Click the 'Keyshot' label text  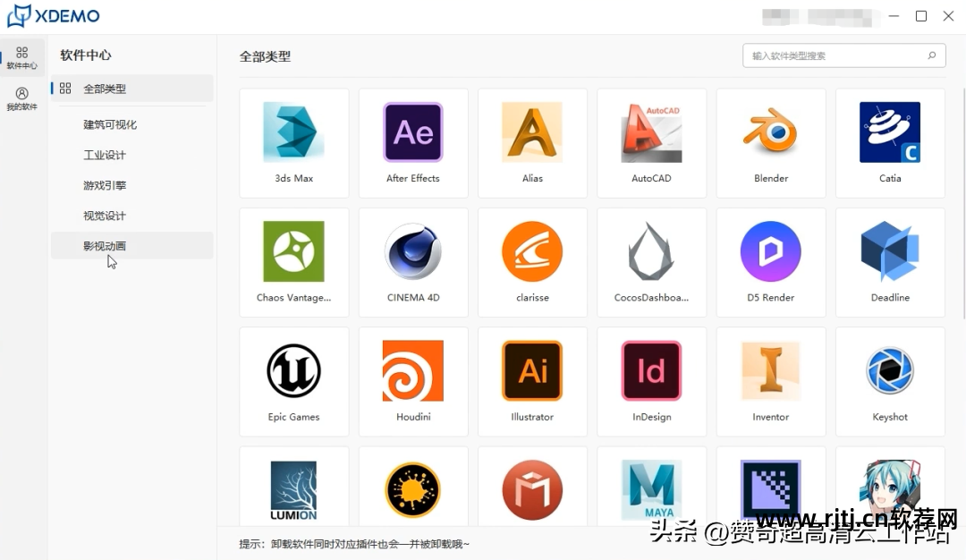[890, 417]
